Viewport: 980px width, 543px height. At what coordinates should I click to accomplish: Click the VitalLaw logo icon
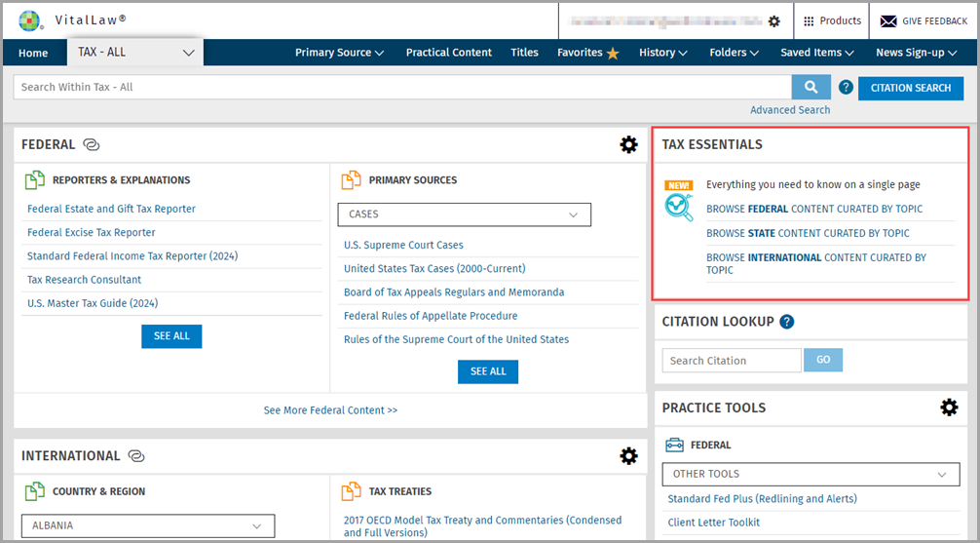[x=30, y=20]
